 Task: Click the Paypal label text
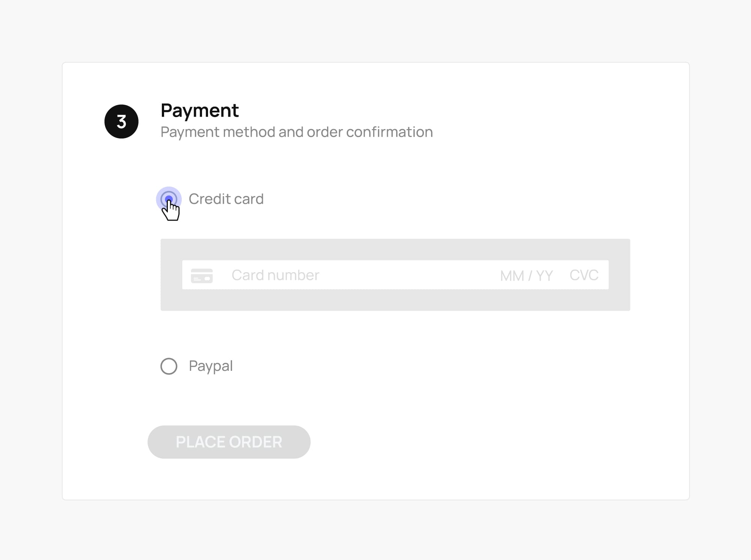coord(211,366)
